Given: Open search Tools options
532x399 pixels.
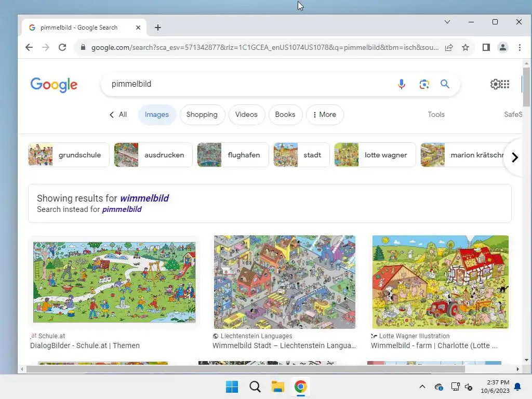Looking at the screenshot, I should coord(436,115).
